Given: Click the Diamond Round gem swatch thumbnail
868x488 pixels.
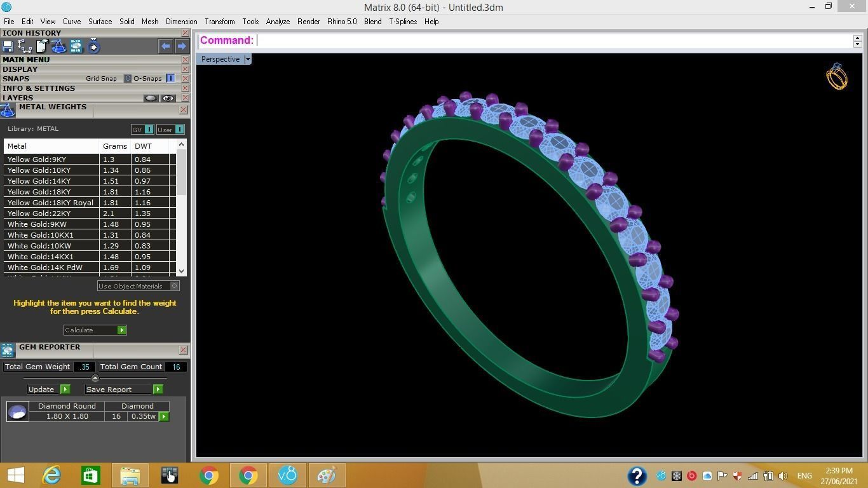Looking at the screenshot, I should click(17, 412).
